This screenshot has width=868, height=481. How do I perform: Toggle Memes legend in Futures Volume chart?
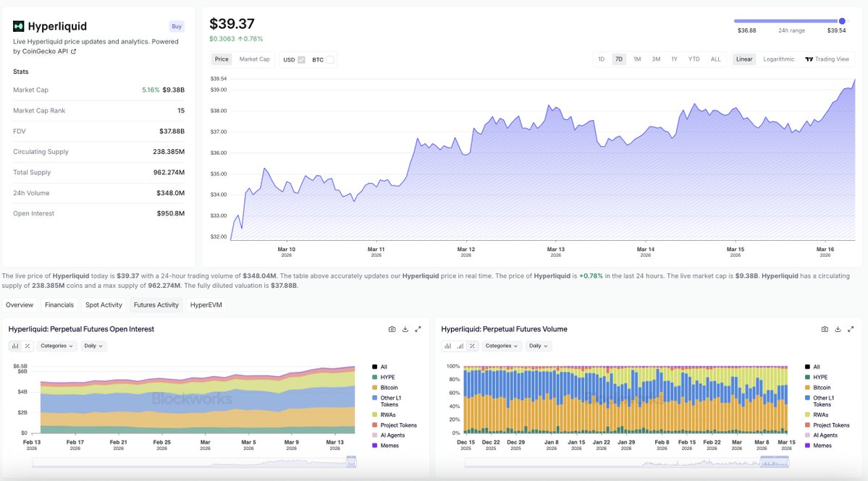tap(818, 446)
